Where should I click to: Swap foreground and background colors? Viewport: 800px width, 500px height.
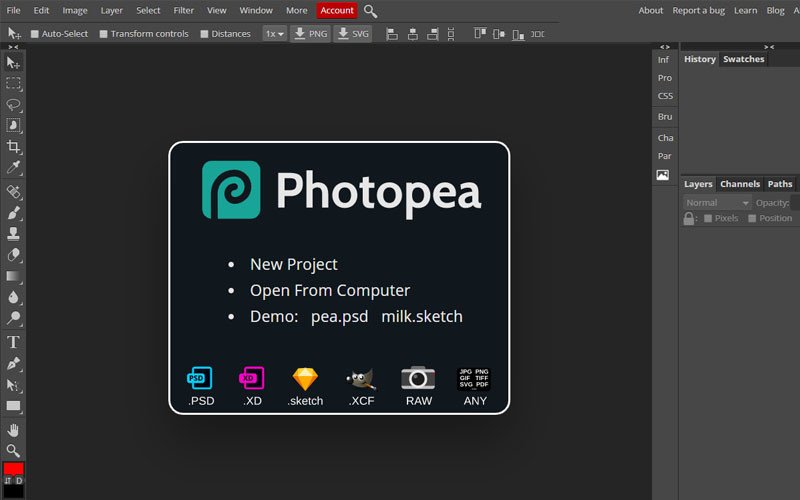click(x=8, y=481)
